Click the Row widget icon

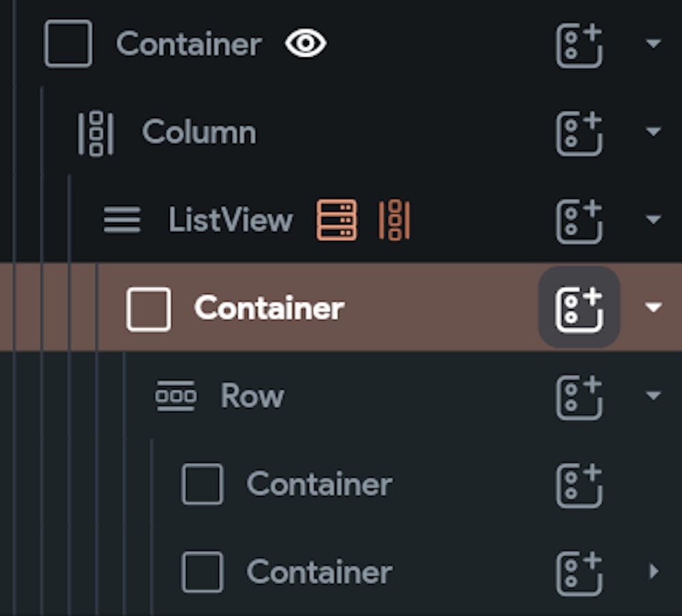175,395
